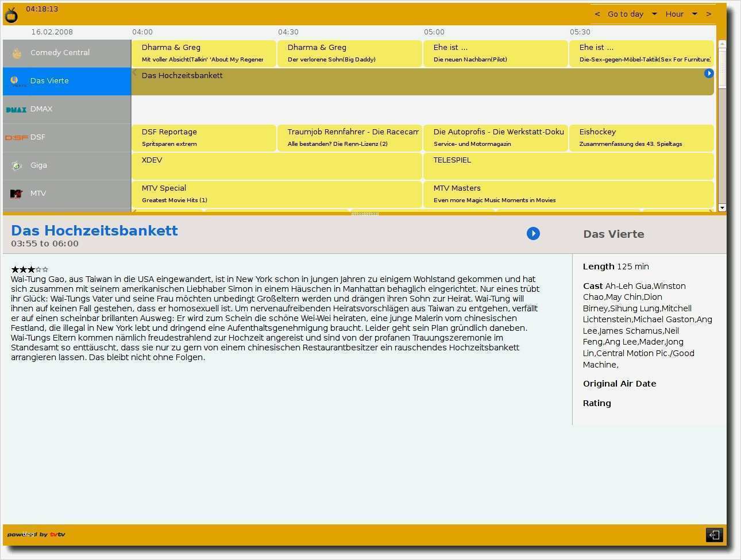Viewport: 741px width, 560px height.
Task: Select the Das Vierte channel name
Action: 49,80
